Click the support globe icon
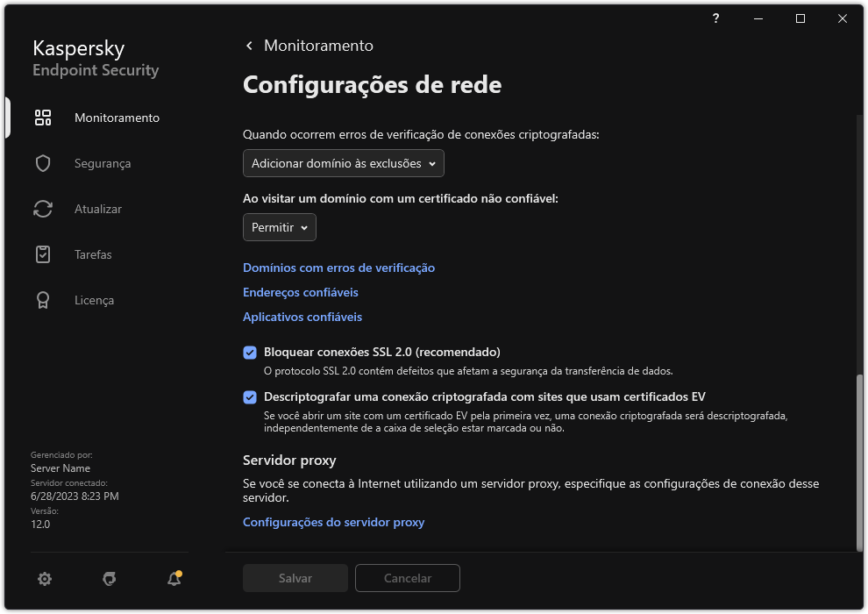The height and width of the screenshot is (614, 868). [x=109, y=579]
